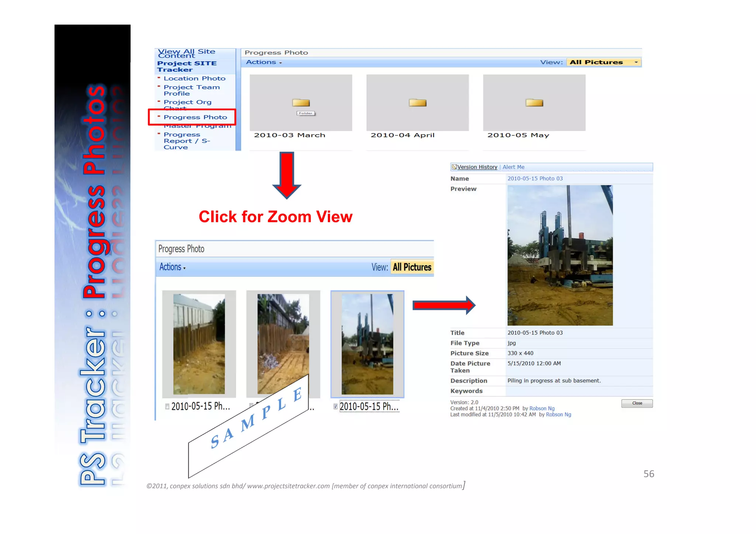Open View All Site Content link
756x534 pixels.
tap(186, 53)
